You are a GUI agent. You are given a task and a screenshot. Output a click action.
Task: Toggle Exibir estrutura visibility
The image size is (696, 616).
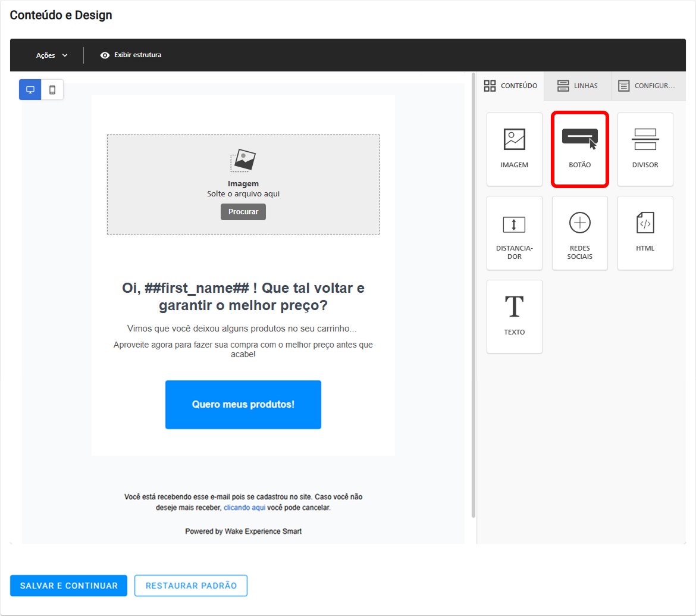[x=131, y=55]
